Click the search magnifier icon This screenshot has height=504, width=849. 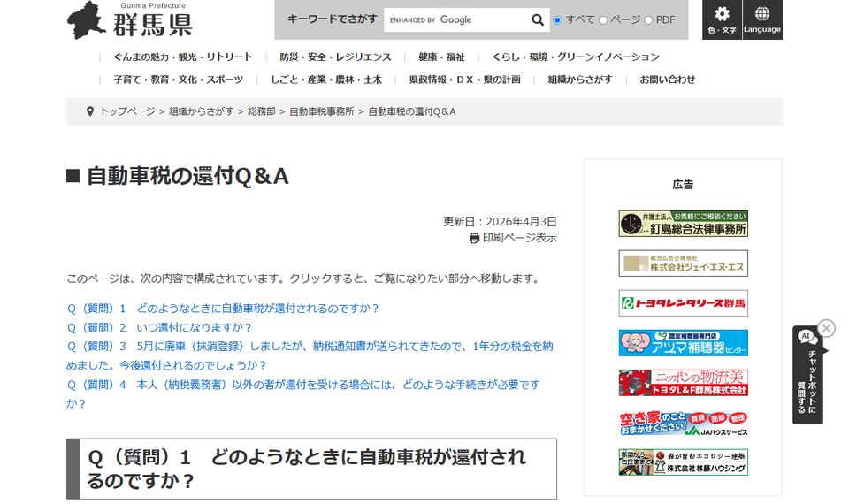click(537, 20)
